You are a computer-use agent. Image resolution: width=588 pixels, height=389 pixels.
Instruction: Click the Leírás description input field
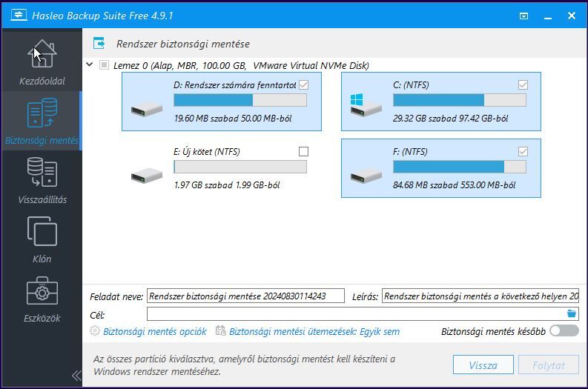point(480,296)
